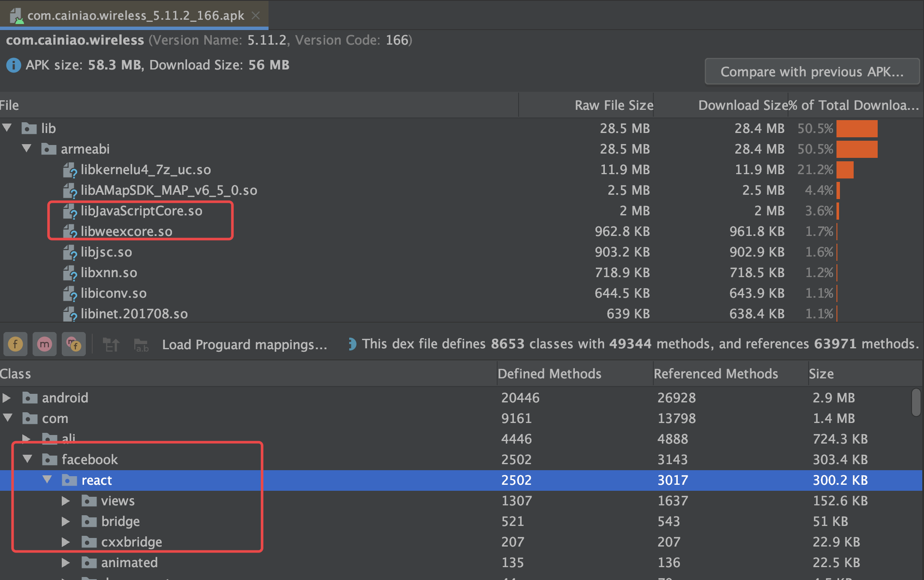Click Load Proguard mappings link
This screenshot has width=924, height=580.
(x=245, y=344)
